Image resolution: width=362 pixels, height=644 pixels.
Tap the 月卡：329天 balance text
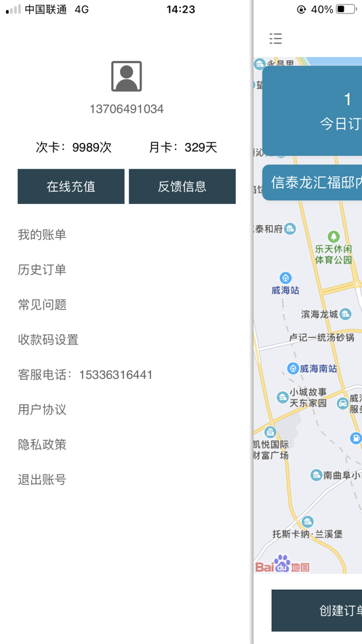183,147
